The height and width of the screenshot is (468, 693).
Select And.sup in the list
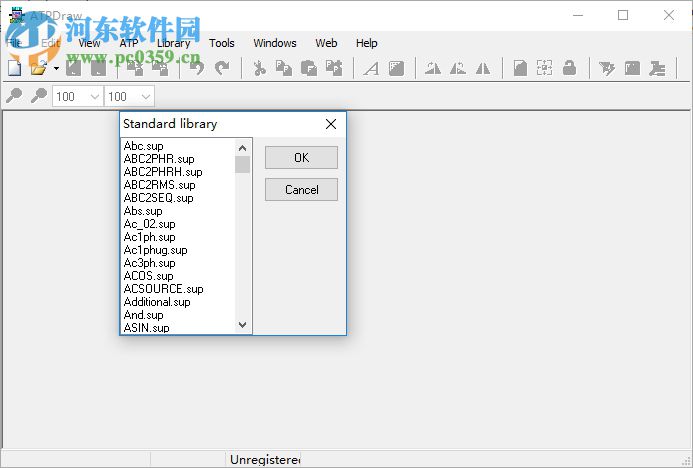click(x=144, y=315)
